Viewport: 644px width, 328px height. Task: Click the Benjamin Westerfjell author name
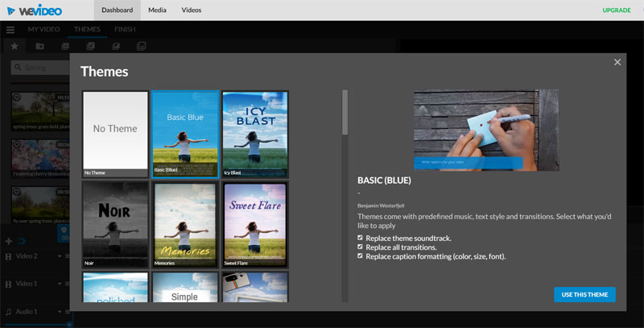point(381,206)
